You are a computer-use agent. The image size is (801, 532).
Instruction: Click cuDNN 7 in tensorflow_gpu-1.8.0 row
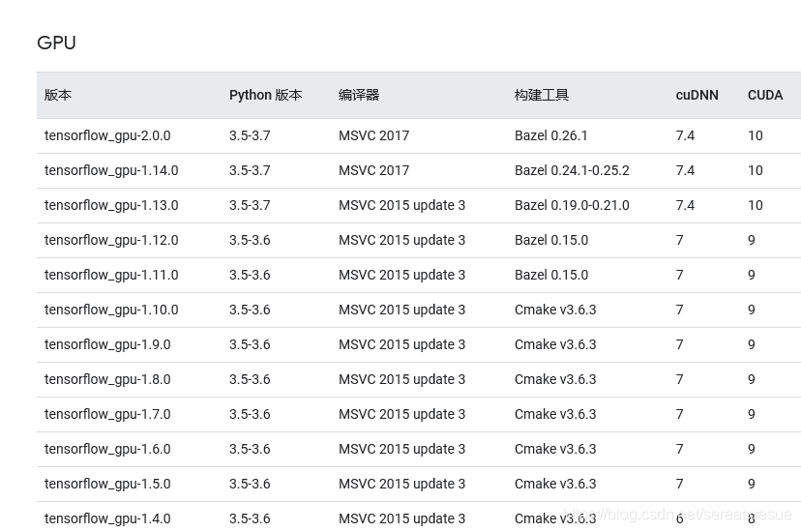pyautogui.click(x=679, y=379)
